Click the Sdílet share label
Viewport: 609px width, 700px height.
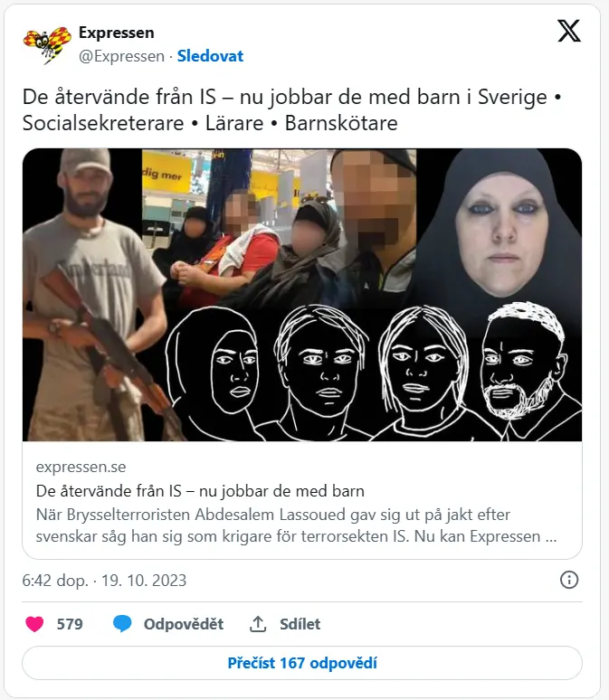[300, 624]
